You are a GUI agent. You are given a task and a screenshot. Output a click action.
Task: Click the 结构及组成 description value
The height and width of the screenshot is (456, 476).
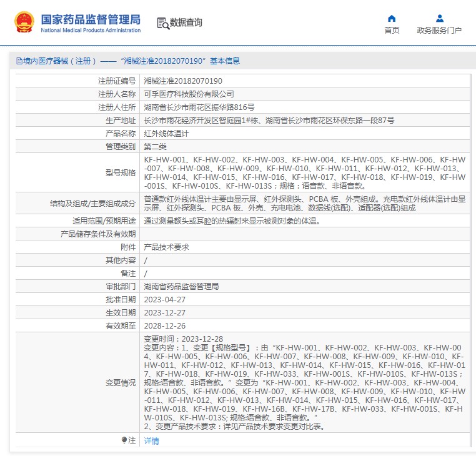305,204
